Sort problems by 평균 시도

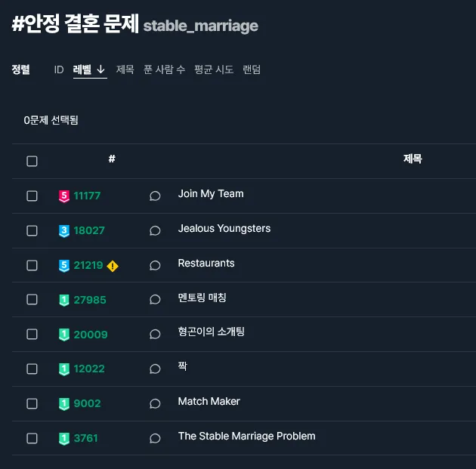tap(214, 69)
